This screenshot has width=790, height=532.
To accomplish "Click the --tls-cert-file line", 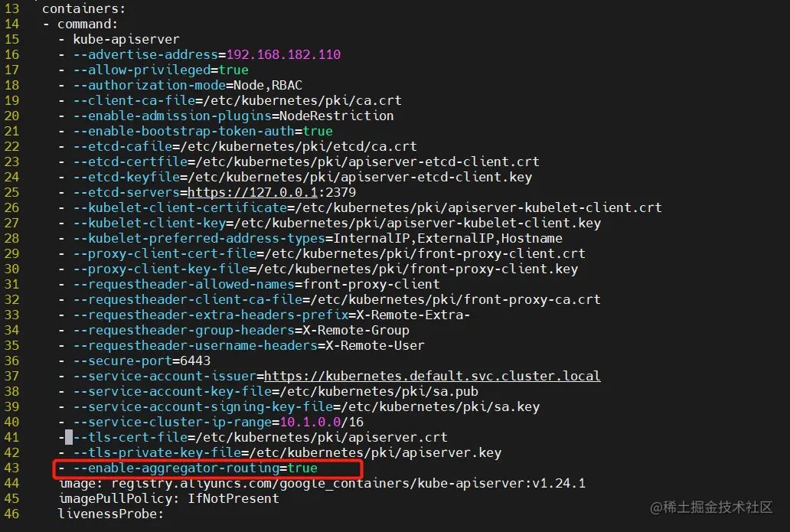I will [253, 437].
